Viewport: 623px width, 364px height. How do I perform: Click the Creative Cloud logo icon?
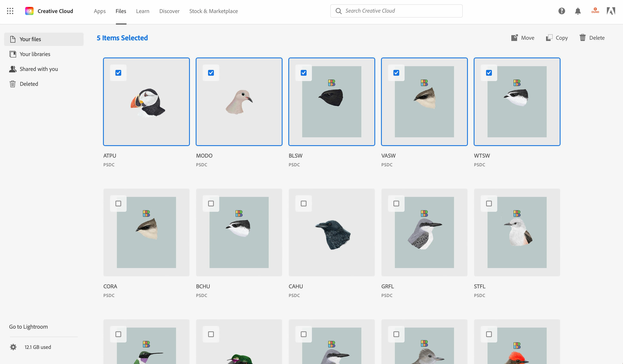pyautogui.click(x=29, y=11)
